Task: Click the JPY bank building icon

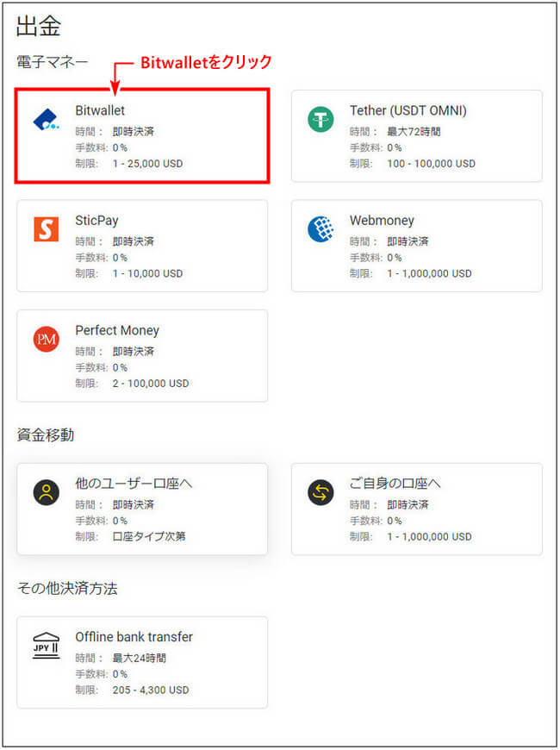Action: click(x=47, y=647)
